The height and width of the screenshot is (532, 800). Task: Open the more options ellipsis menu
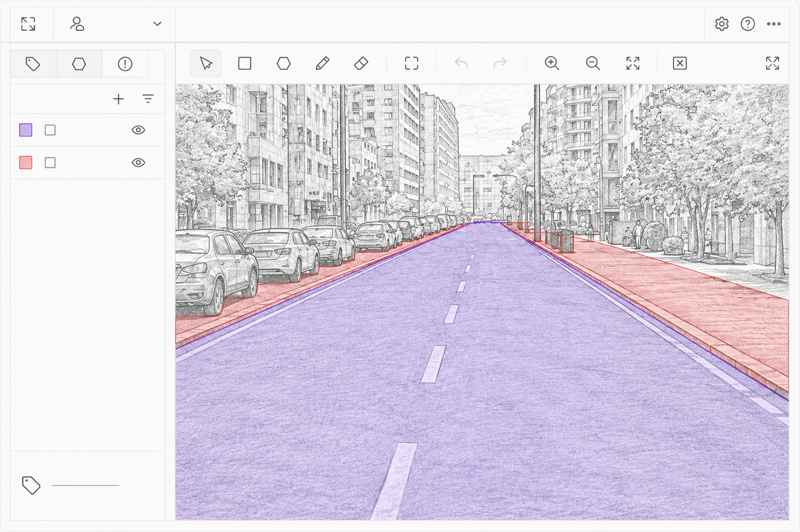click(774, 24)
